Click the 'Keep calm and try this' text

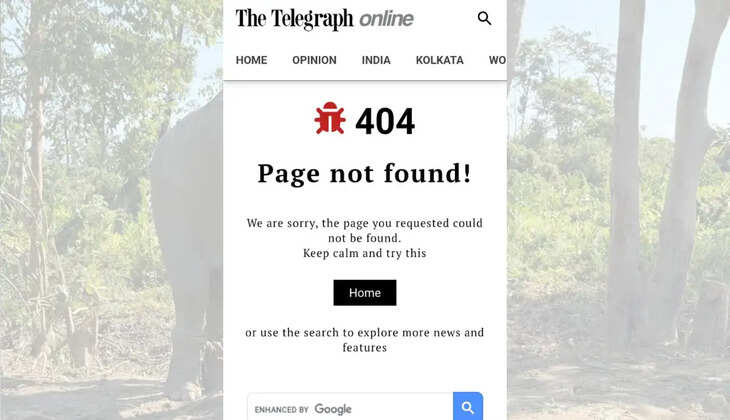tap(365, 253)
